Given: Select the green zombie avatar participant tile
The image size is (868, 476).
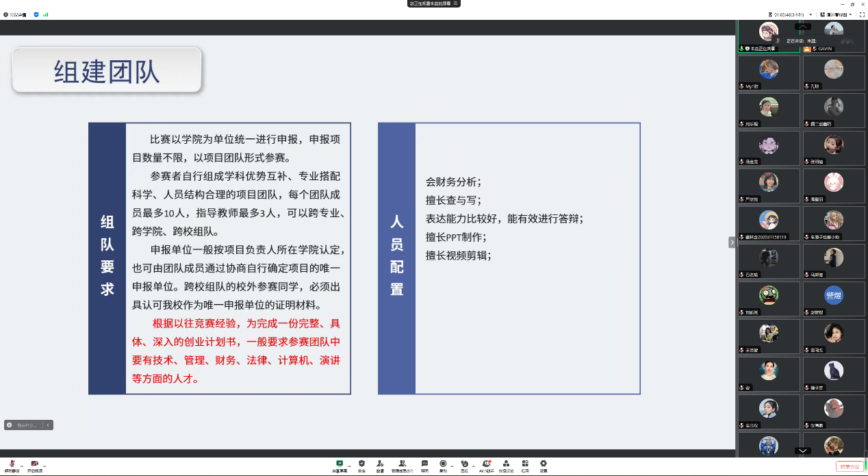Looking at the screenshot, I should (x=769, y=299).
